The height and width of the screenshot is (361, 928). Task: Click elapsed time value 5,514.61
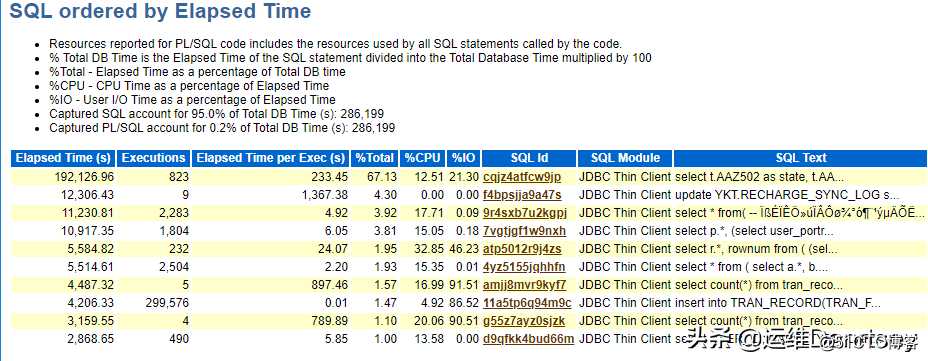point(90,267)
